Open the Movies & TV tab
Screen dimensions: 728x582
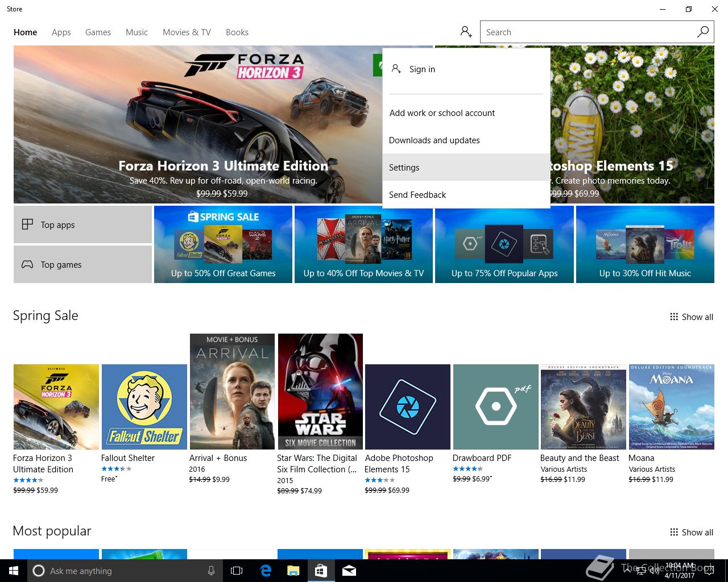[x=187, y=32]
